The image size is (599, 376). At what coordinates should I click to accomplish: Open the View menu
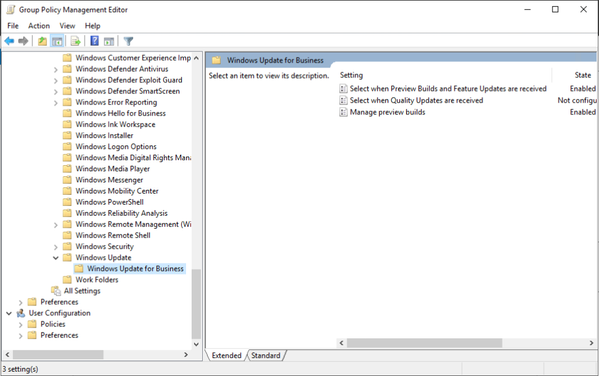point(67,26)
